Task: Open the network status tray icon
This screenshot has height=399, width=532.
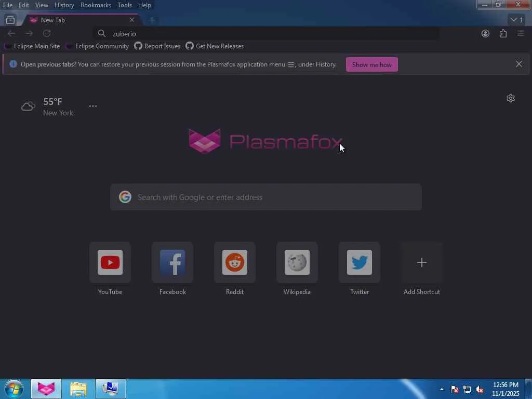Action: [467, 389]
